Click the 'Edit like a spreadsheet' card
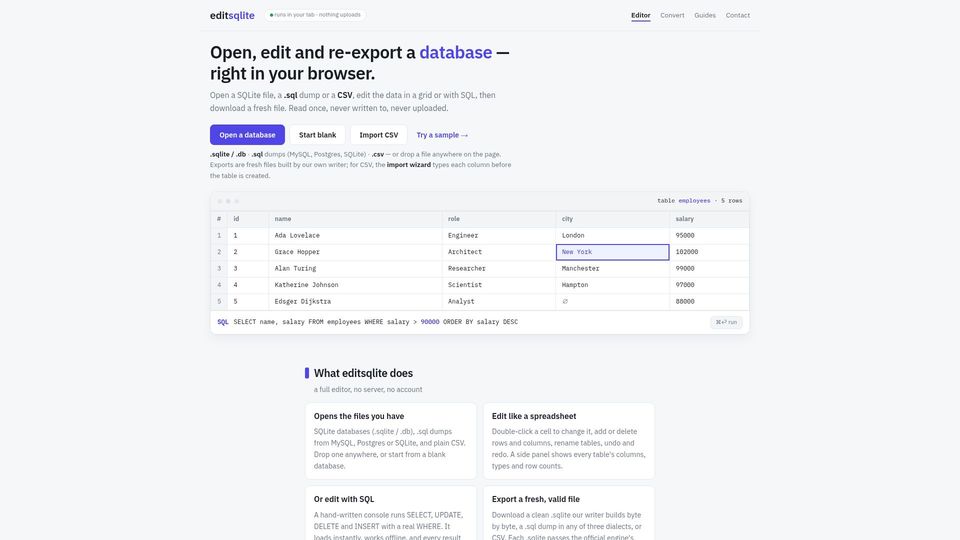The image size is (960, 540). click(x=569, y=441)
